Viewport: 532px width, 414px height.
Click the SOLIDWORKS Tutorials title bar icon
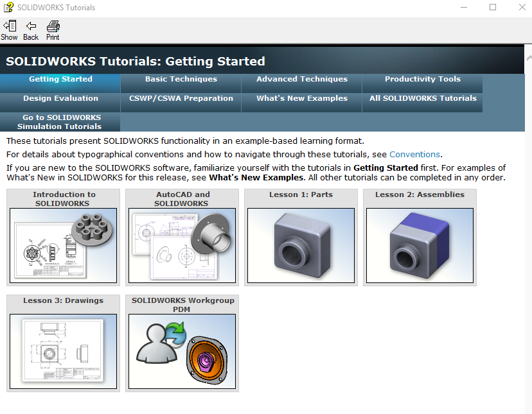(x=8, y=7)
